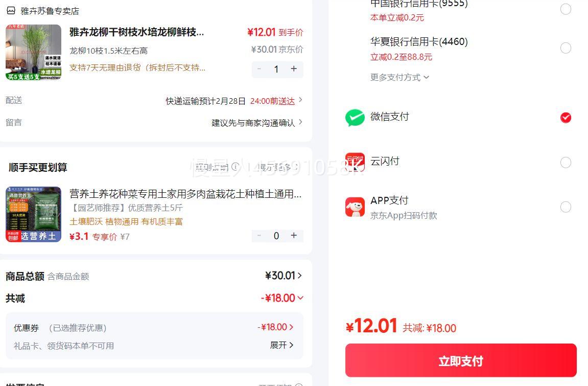
Task: Expand 更多支付方式 payment options
Action: pos(399,77)
